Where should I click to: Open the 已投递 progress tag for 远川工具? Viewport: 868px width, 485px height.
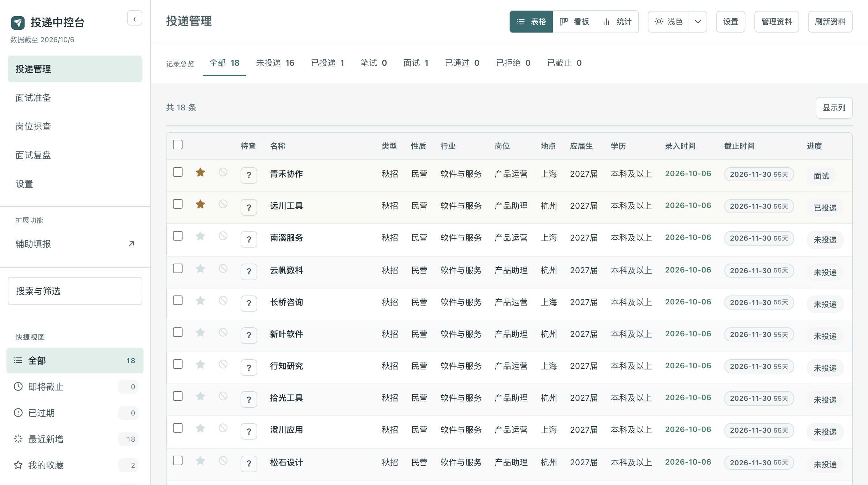825,208
